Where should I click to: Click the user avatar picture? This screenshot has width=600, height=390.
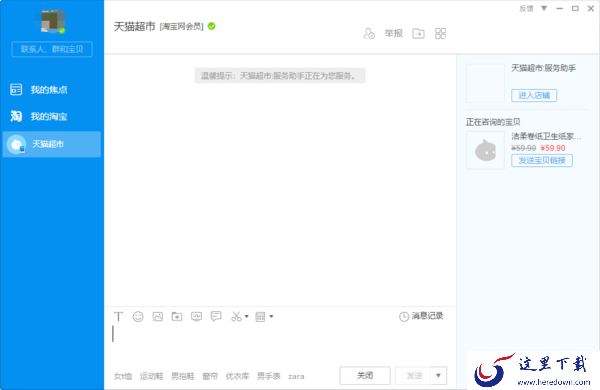click(53, 21)
